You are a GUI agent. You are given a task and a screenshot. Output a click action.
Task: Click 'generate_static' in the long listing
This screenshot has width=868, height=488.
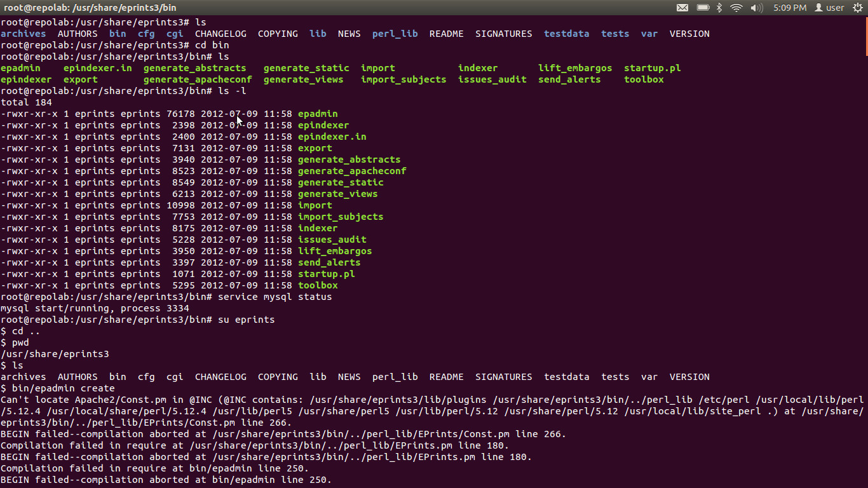tap(341, 182)
